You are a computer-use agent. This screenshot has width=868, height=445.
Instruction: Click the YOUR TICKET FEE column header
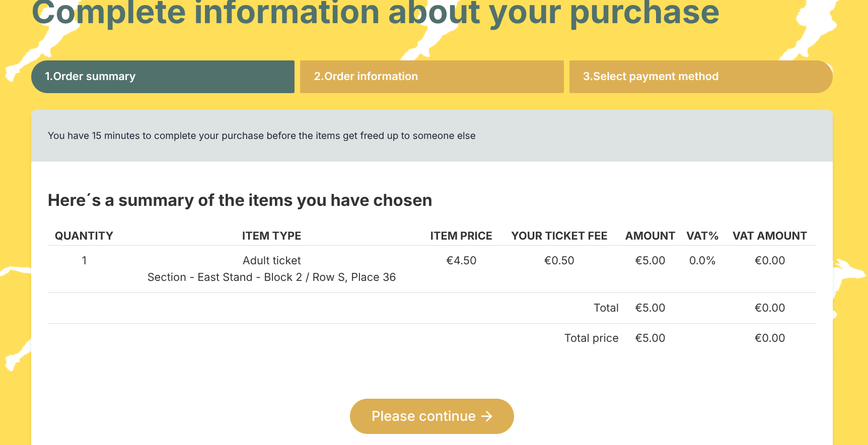559,236
